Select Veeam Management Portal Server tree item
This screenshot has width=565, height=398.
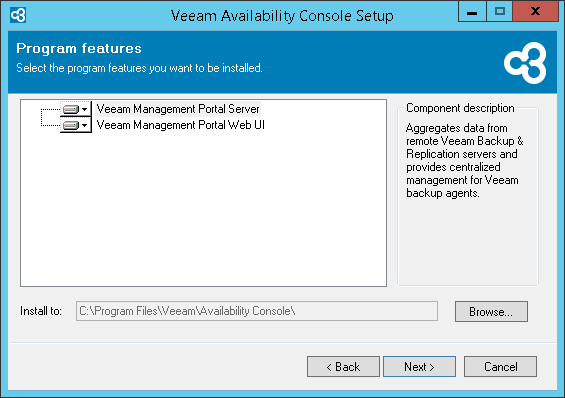(178, 109)
